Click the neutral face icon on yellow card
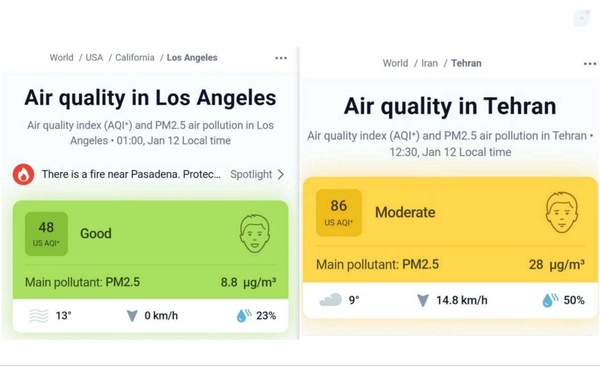The image size is (600, 366). (x=561, y=212)
